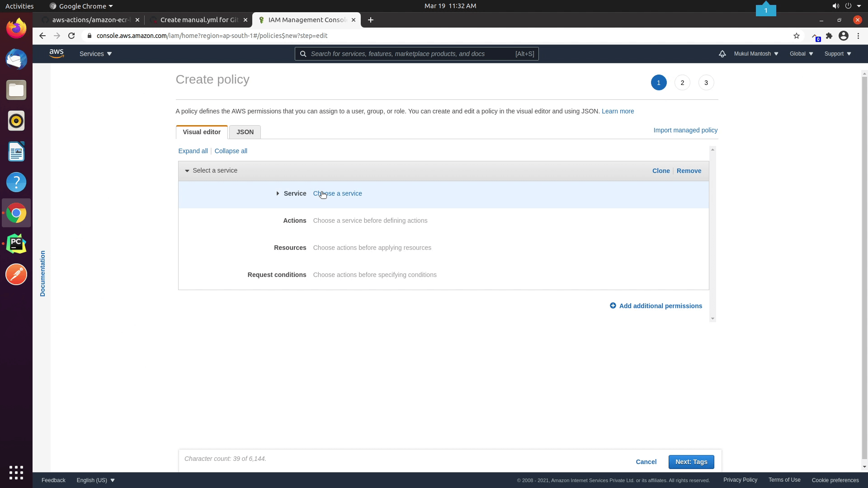Bookmark this page with the star icon
868x488 pixels.
(x=797, y=36)
